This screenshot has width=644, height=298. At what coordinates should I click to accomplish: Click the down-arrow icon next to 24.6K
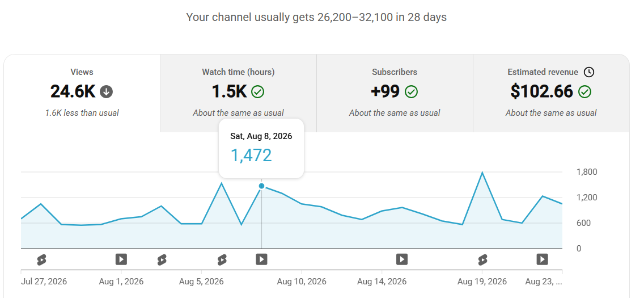[107, 91]
